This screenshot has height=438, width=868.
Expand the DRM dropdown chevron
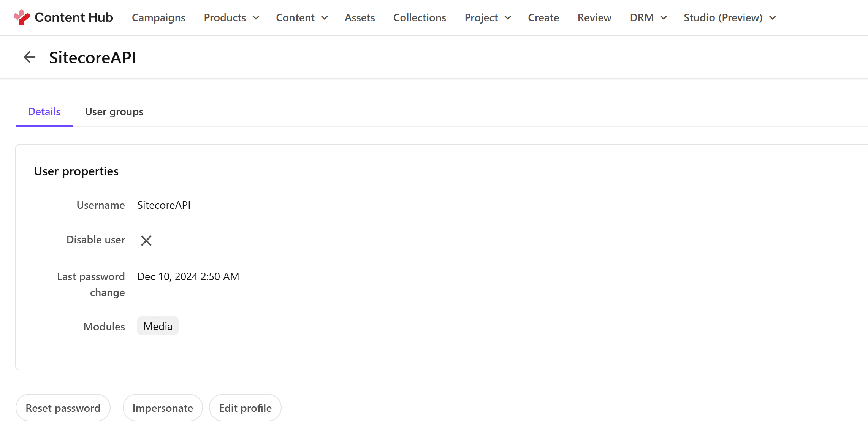[x=664, y=18]
